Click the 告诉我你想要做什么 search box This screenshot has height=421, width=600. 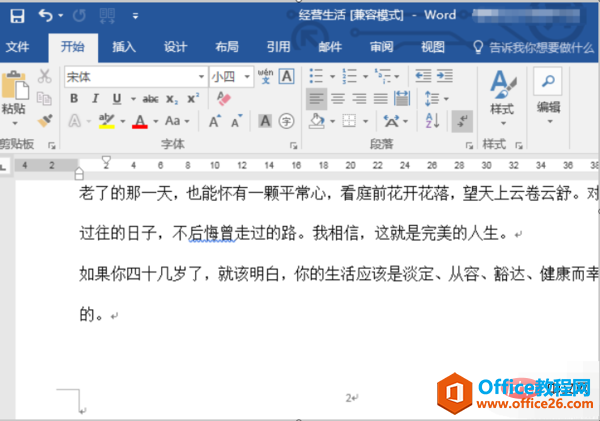point(534,47)
